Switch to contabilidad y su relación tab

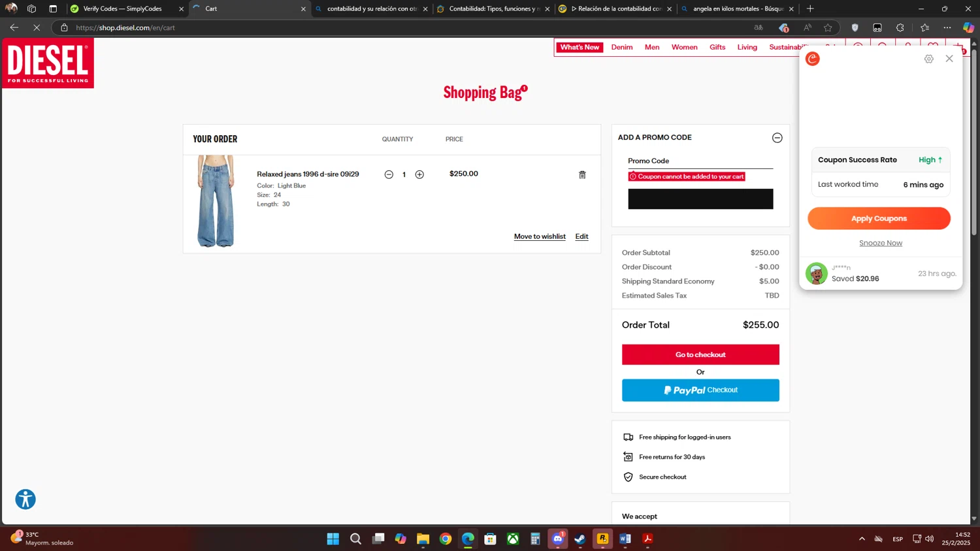coord(371,8)
